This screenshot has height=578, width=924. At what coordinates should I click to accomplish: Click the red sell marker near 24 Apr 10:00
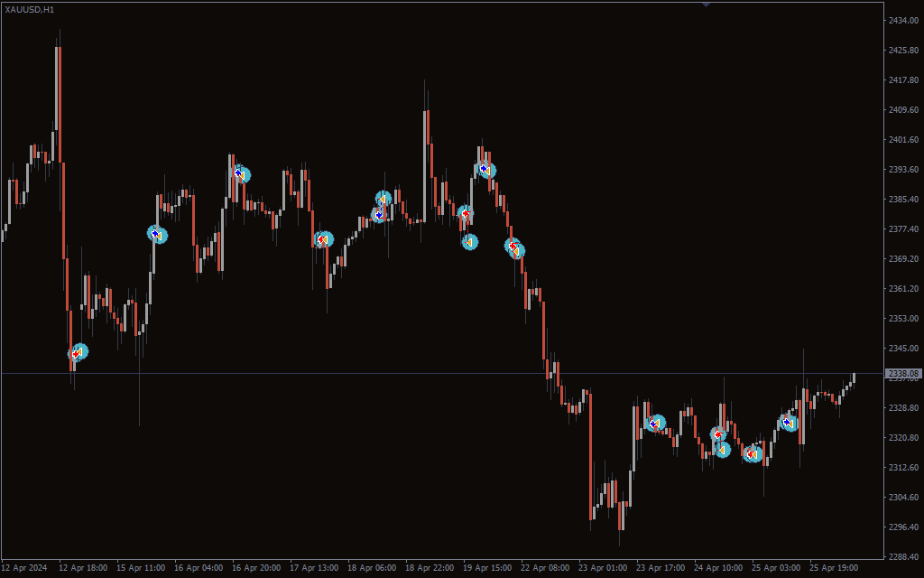coord(717,434)
